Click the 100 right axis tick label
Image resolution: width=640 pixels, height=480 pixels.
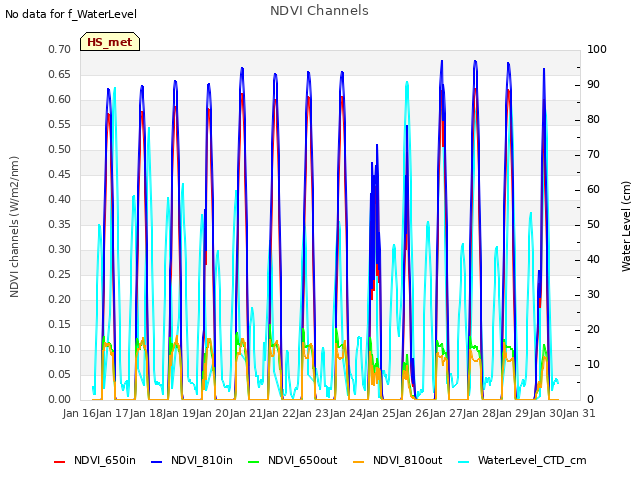pyautogui.click(x=597, y=49)
